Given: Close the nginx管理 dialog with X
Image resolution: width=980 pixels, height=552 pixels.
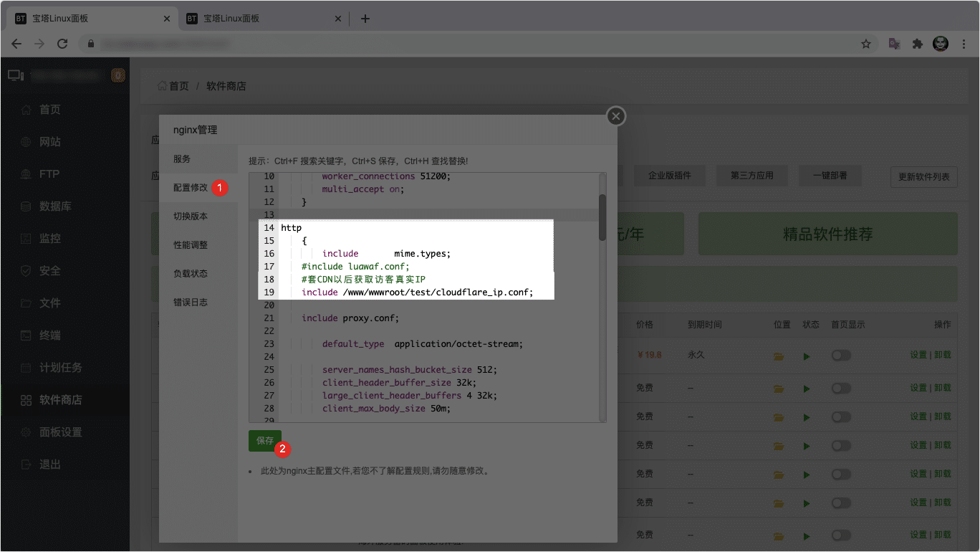Looking at the screenshot, I should [616, 116].
